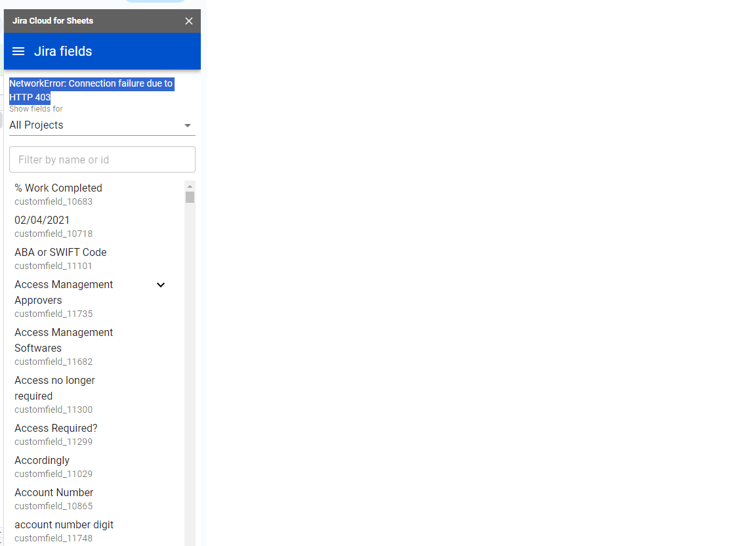Click customfield_11735 identifier text

pos(53,314)
